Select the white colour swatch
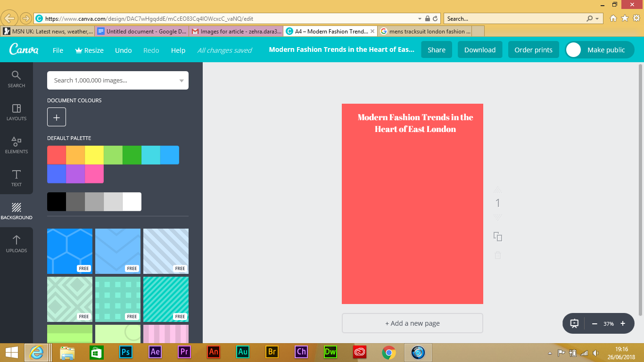The image size is (644, 362). tap(132, 202)
